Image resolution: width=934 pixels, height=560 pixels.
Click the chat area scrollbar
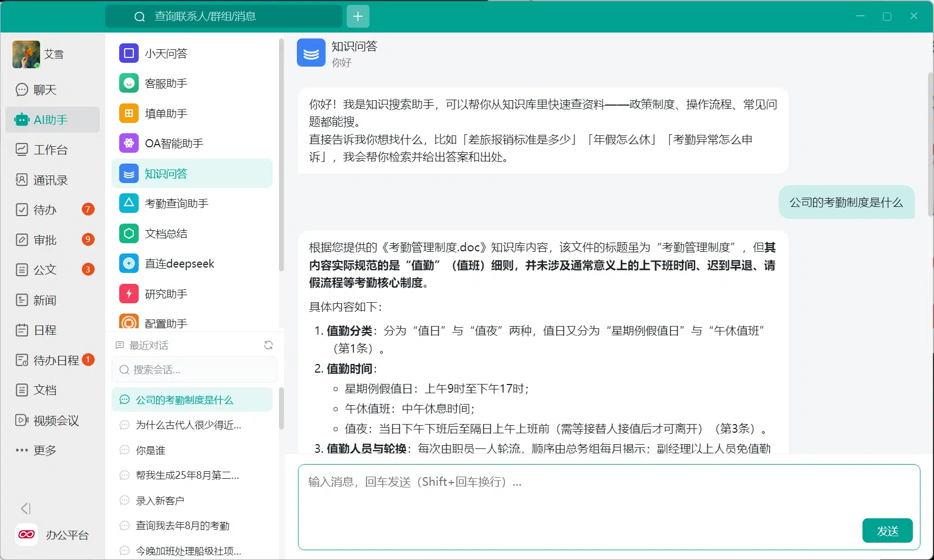point(931,144)
